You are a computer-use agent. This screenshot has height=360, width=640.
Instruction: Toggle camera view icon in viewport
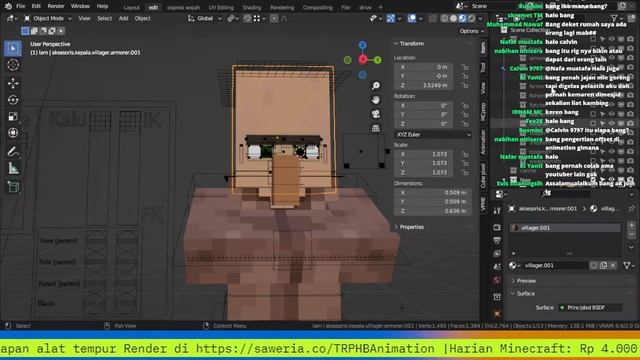point(376,114)
